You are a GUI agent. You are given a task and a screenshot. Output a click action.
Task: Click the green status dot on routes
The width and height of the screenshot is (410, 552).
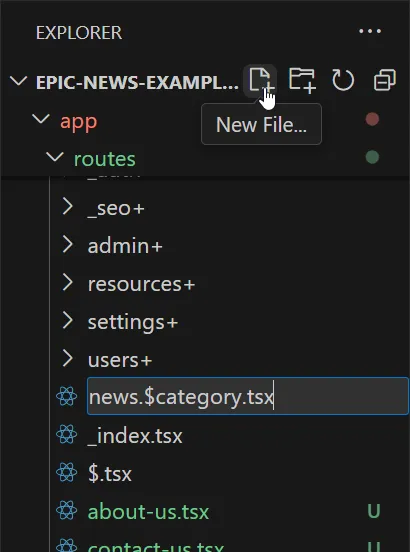point(372,157)
